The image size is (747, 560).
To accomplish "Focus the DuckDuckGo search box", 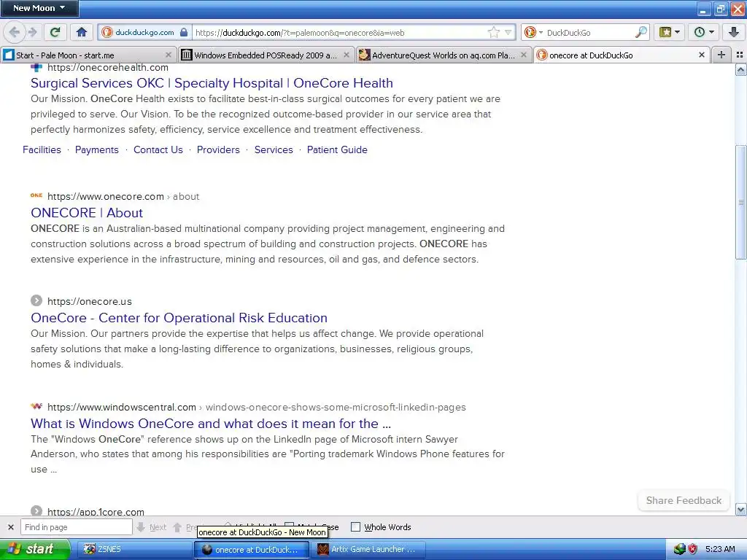I will click(x=589, y=32).
